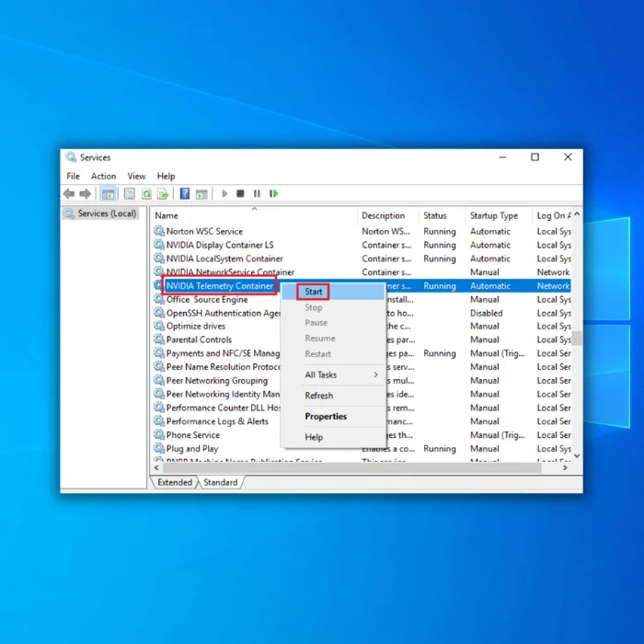644x644 pixels.
Task: Select the OpenSSH Authentication Agent service
Action: tap(223, 313)
